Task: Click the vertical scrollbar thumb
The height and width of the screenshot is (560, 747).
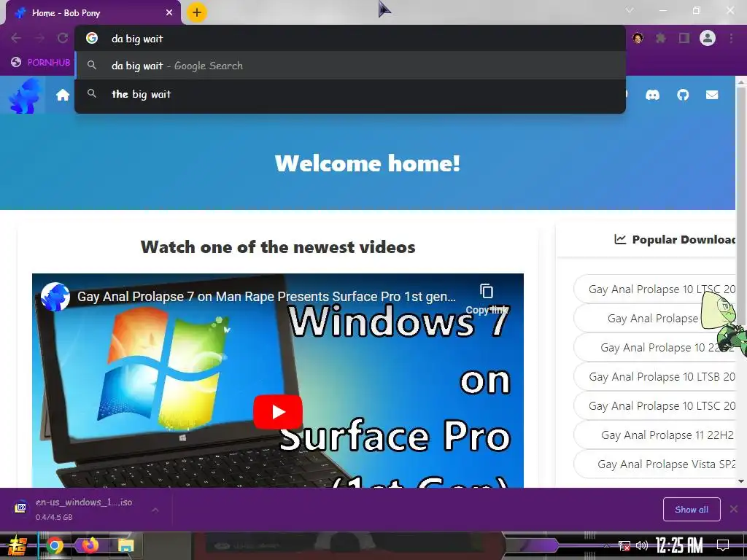Action: (x=741, y=207)
